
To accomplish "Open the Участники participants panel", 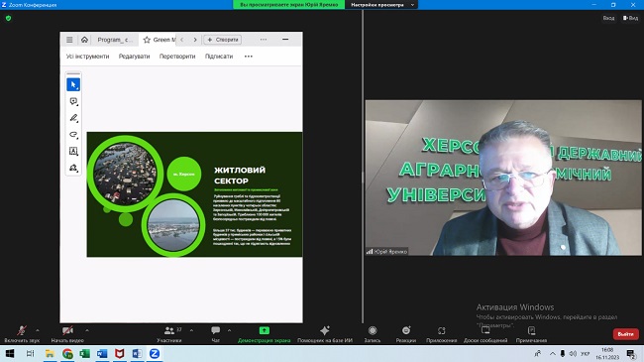I will (169, 333).
